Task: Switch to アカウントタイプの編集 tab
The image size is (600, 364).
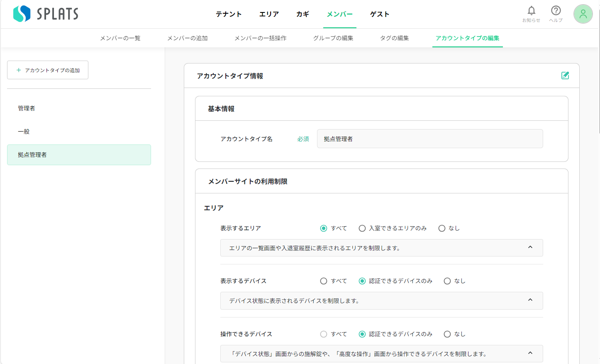Action: 468,38
